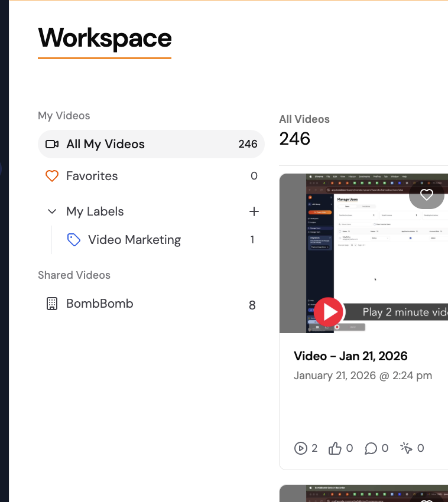Open the second video thumbnail at bottom
This screenshot has width=448, height=502.
(363, 493)
